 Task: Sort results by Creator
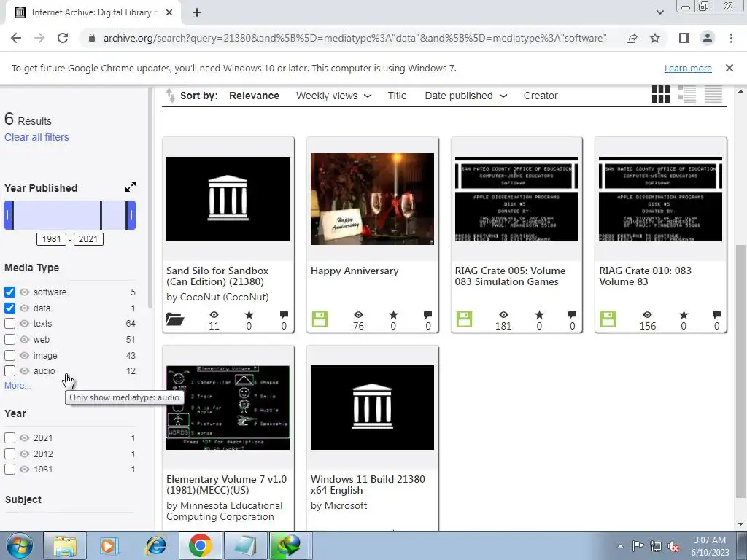click(x=541, y=96)
